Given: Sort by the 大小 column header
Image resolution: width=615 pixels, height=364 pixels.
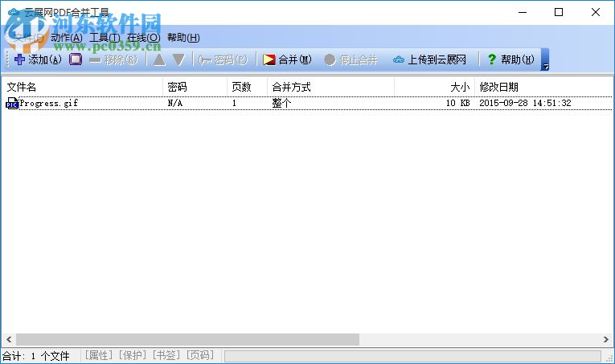Looking at the screenshot, I should tap(434, 87).
